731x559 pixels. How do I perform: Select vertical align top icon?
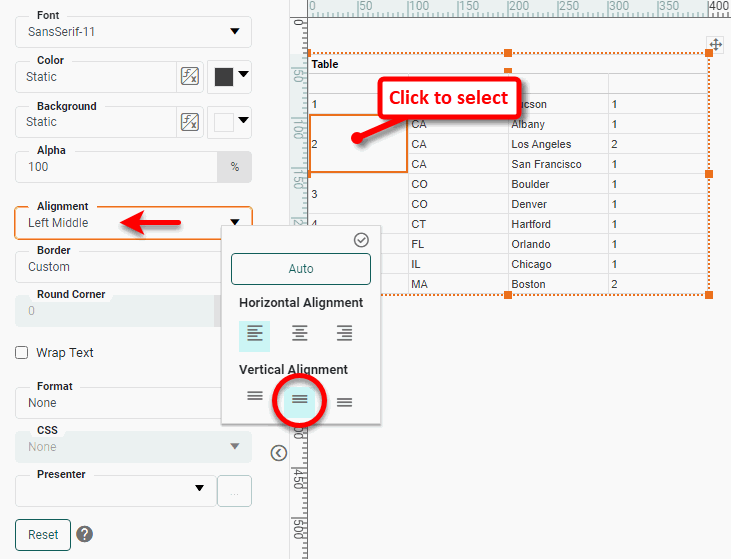pos(255,397)
